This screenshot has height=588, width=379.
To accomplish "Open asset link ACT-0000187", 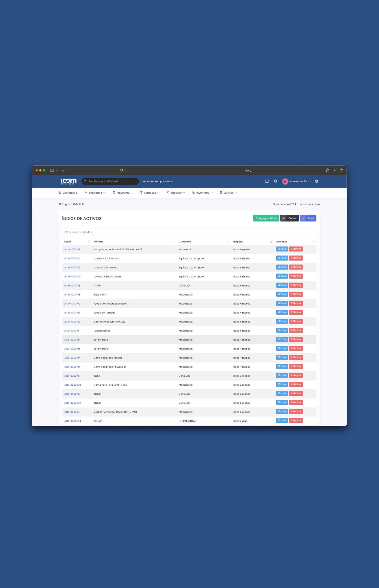I will click(72, 249).
